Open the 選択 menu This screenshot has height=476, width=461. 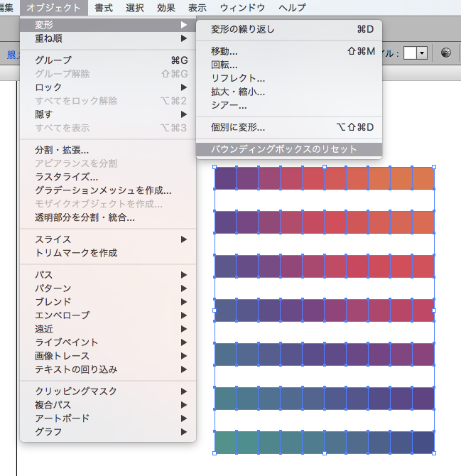pyautogui.click(x=135, y=8)
